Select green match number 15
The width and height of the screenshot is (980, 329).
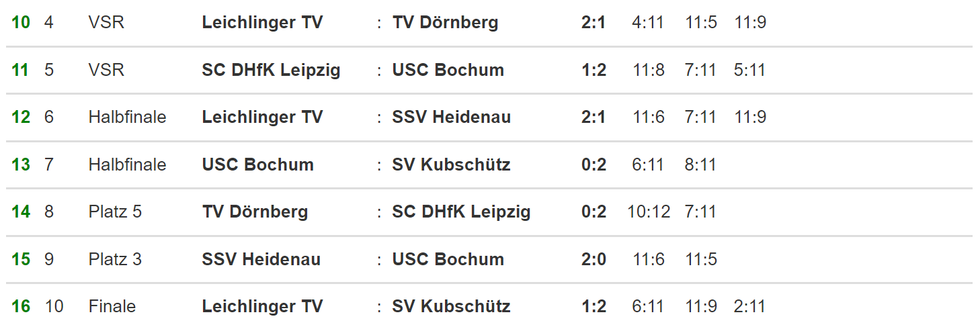click(21, 259)
